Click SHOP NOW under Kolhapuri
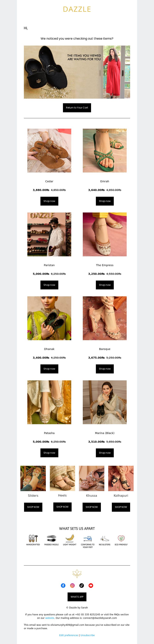The image size is (154, 644). (x=121, y=507)
